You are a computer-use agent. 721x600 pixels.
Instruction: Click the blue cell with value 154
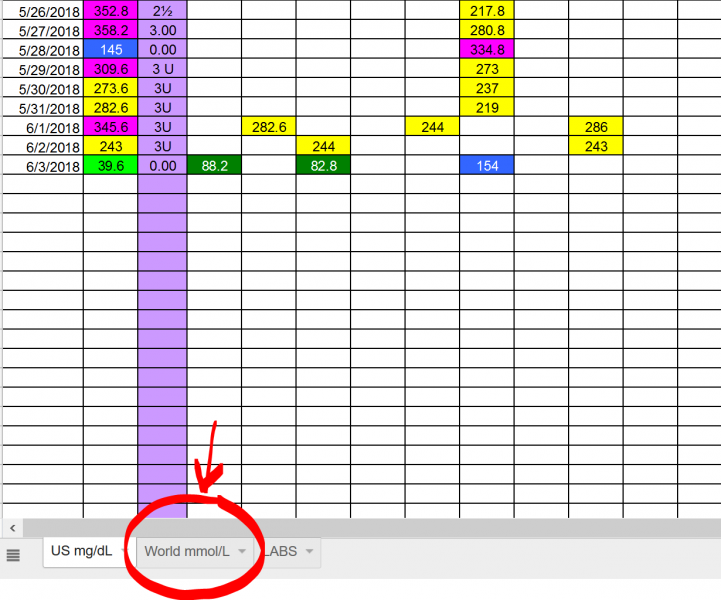(x=486, y=165)
